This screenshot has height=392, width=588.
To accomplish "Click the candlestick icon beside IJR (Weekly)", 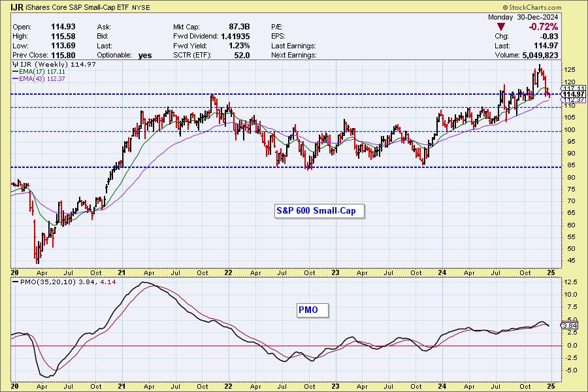I will click(16, 64).
